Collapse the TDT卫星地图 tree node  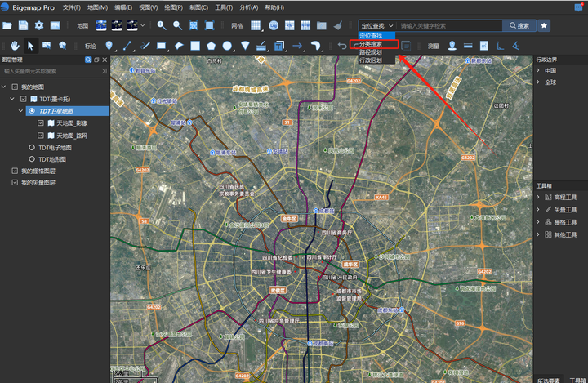[21, 111]
